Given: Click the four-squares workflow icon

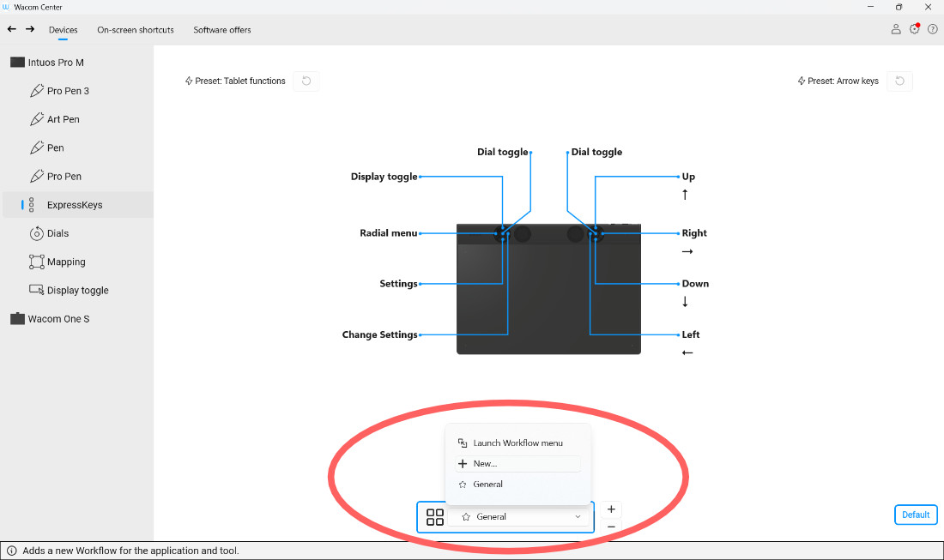Looking at the screenshot, I should pyautogui.click(x=435, y=516).
